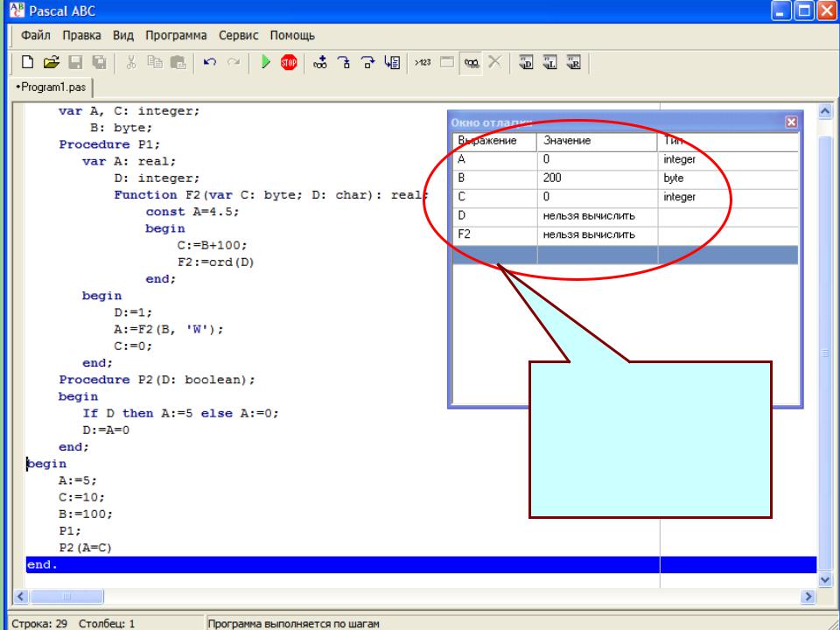The image size is (840, 630).
Task: Create a new file with the toolbar icon
Action: [x=27, y=63]
